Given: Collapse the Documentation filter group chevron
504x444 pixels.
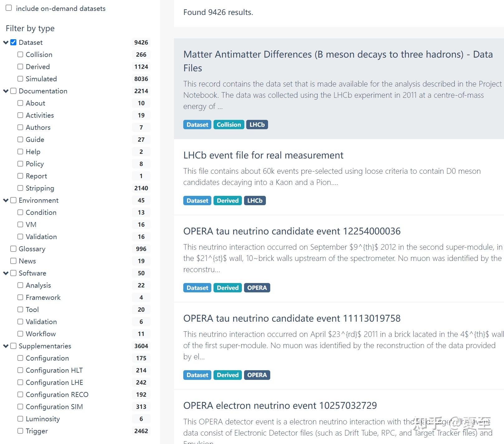Looking at the screenshot, I should click(6, 91).
